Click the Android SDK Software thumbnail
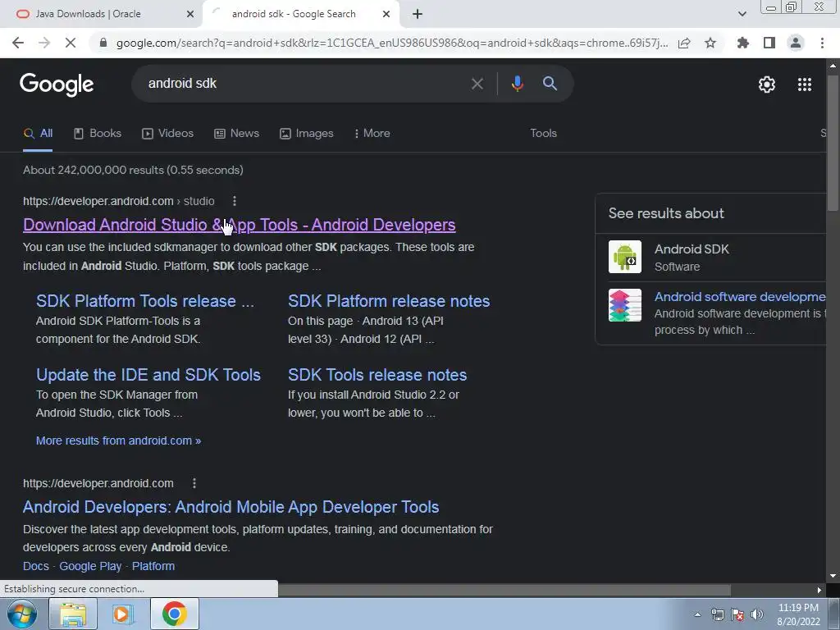The height and width of the screenshot is (630, 840). (x=624, y=257)
